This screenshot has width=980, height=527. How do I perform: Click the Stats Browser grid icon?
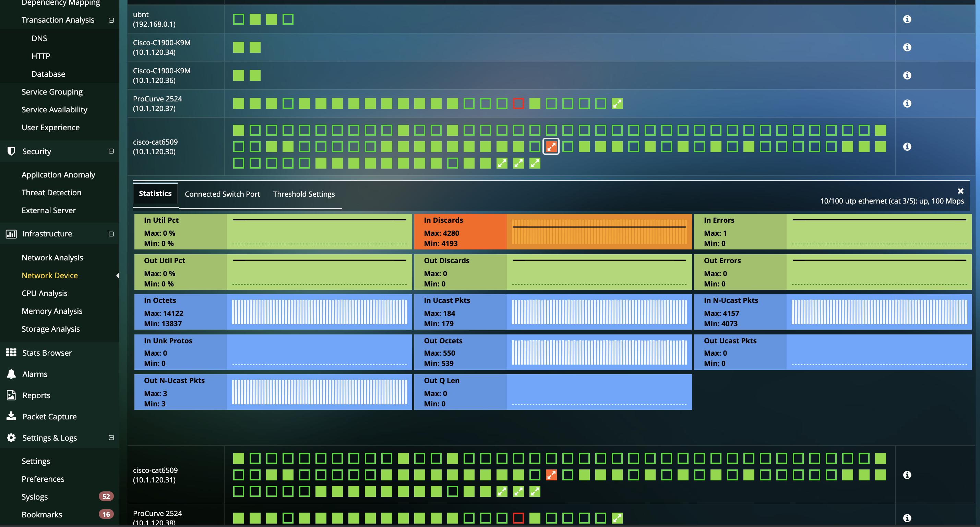click(x=11, y=353)
